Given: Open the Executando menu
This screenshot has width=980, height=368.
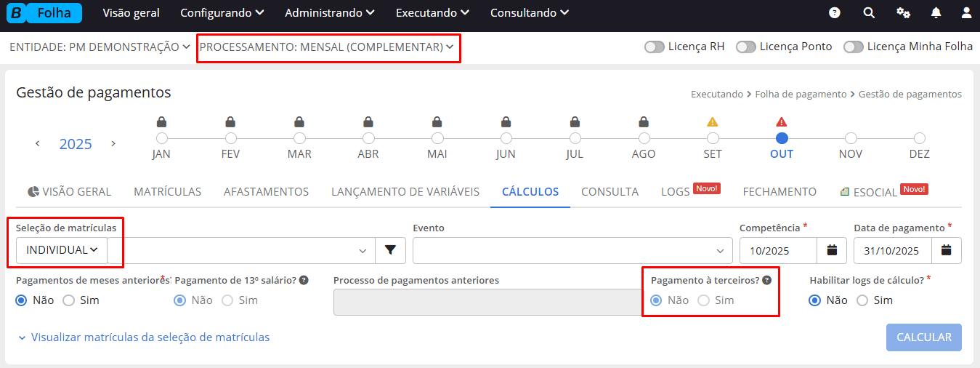Looking at the screenshot, I should tap(432, 13).
